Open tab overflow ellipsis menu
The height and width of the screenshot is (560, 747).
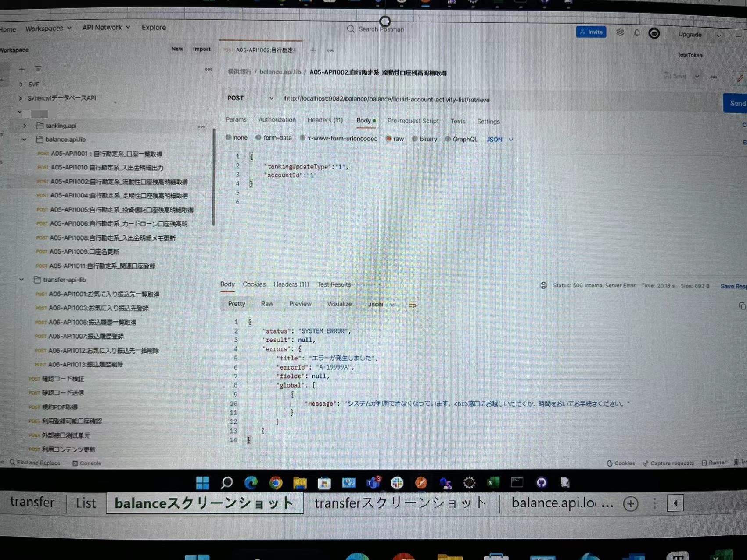pos(331,50)
